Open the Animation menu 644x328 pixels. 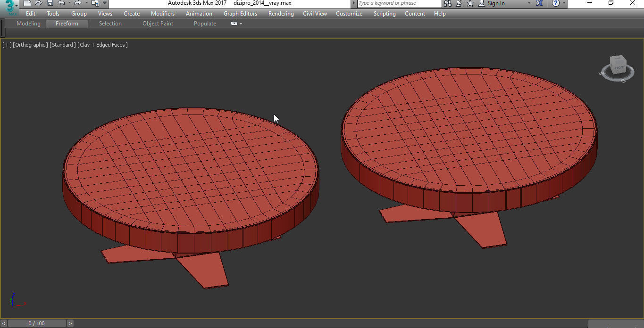199,14
